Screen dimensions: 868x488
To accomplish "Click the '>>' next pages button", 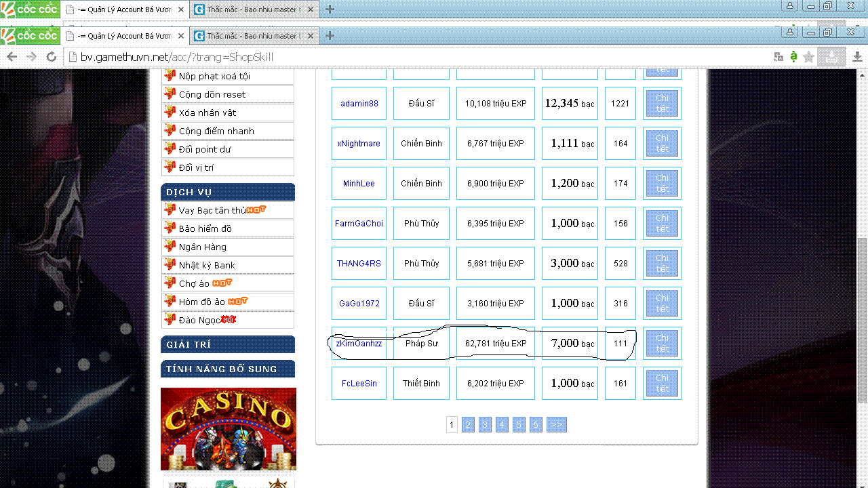I will 556,425.
